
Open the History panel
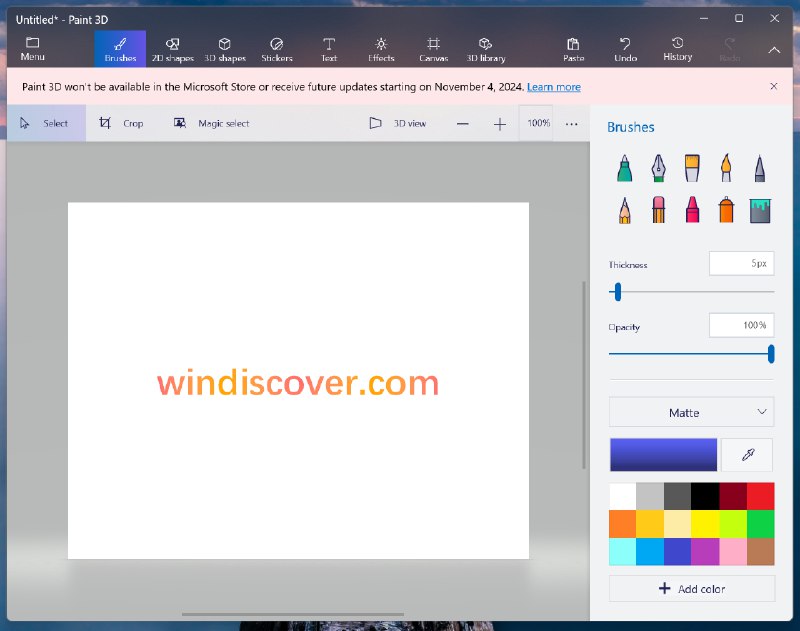coord(678,49)
